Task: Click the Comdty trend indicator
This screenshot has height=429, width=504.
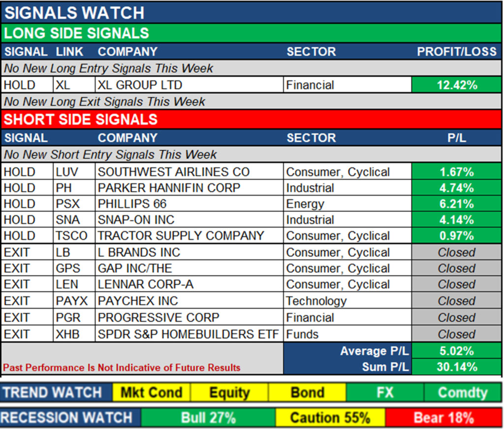Action: (x=462, y=393)
